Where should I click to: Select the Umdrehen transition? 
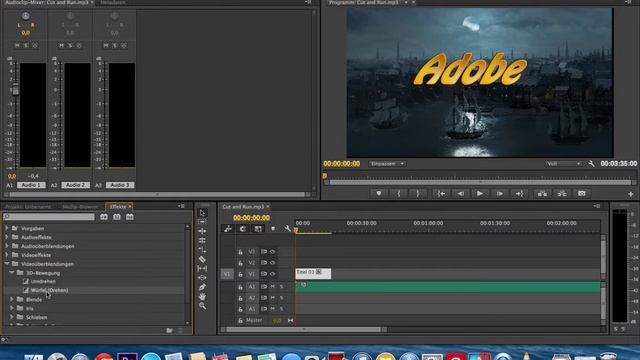click(43, 282)
